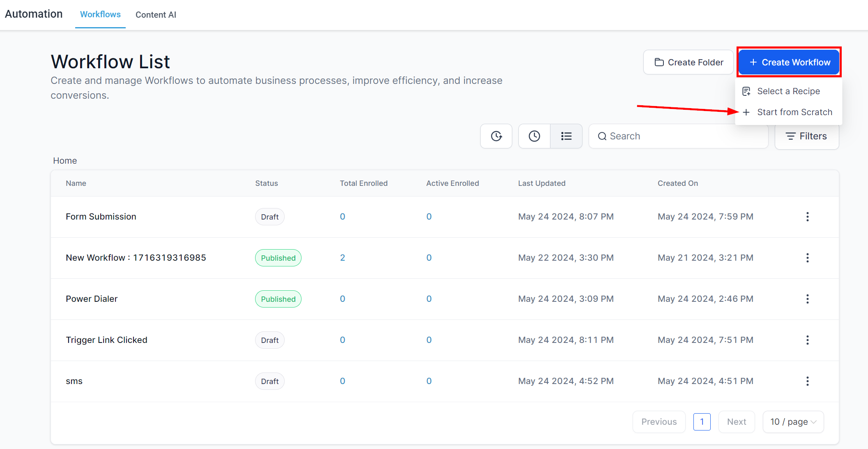Viewport: 868px width, 449px height.
Task: Open three-dot menu for Form Submission
Action: pos(807,217)
